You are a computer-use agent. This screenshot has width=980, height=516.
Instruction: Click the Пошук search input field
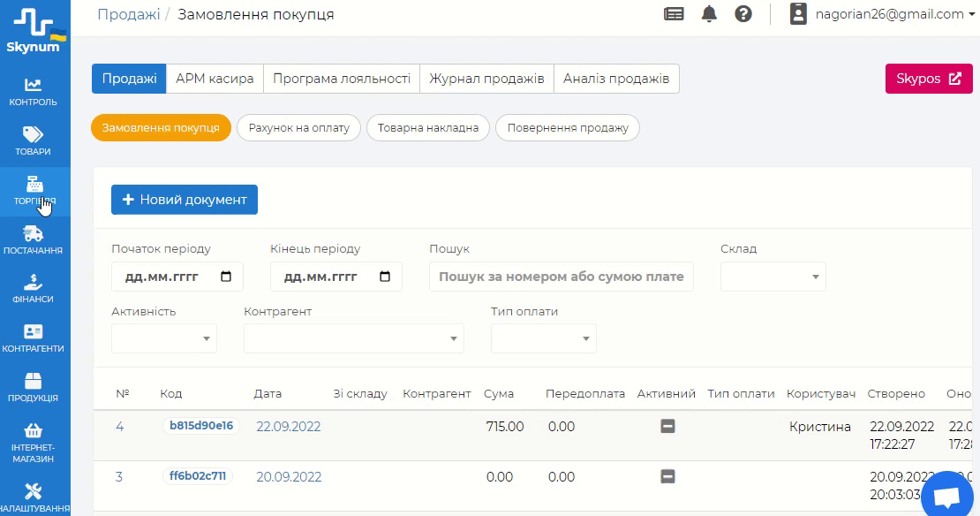(x=562, y=277)
